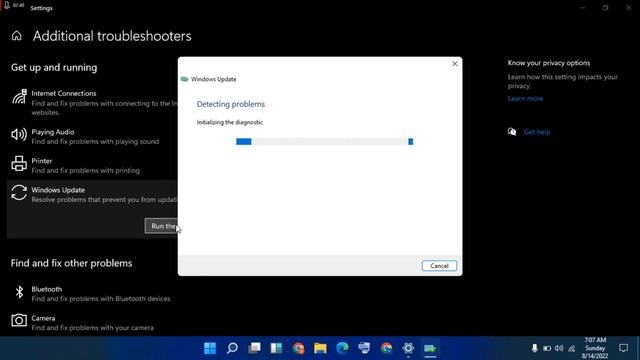Select the Playing Audio text label
This screenshot has height=360, width=640.
click(53, 132)
